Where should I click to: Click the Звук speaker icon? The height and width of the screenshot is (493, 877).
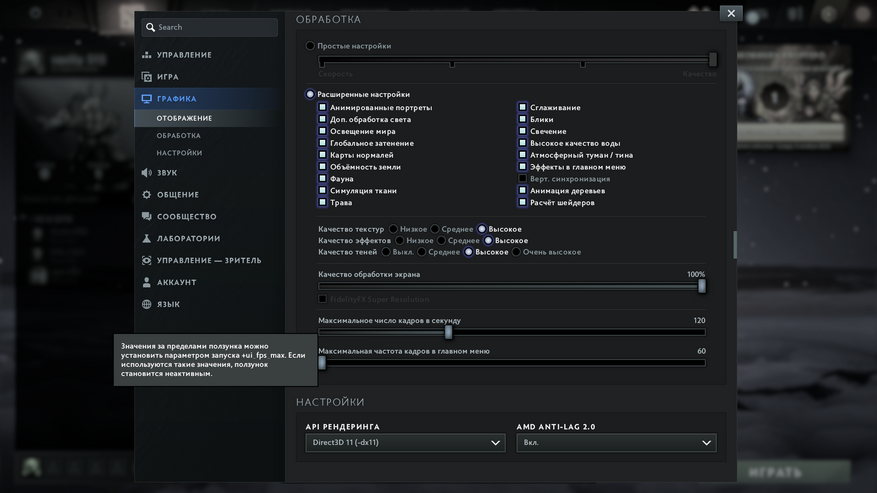pos(147,173)
